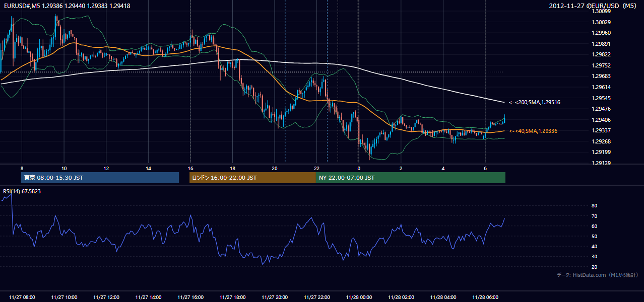The image size is (644, 302).
Task: Click price level 1.29891 on the axis
Action: [602, 44]
